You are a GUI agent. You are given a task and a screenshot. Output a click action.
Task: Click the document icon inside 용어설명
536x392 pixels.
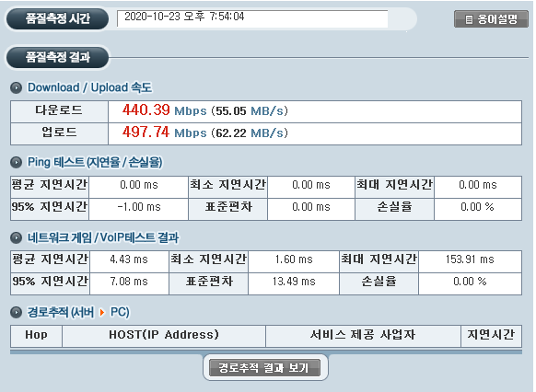tap(470, 19)
